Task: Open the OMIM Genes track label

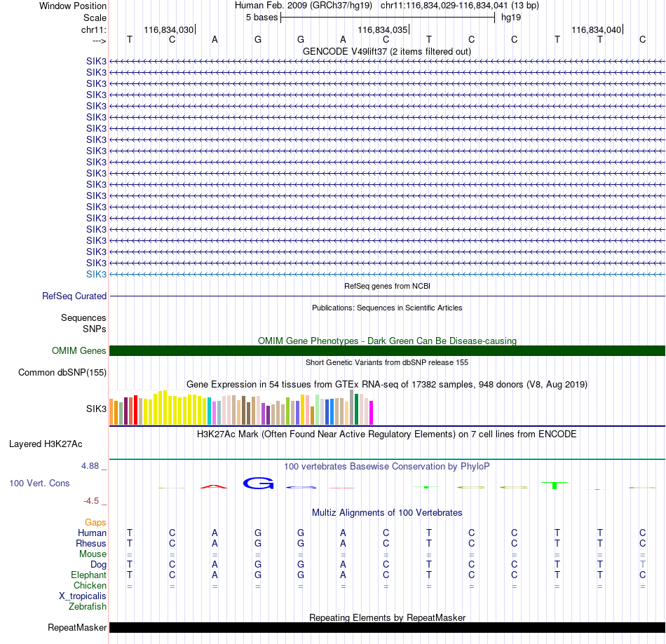Action: coord(79,350)
